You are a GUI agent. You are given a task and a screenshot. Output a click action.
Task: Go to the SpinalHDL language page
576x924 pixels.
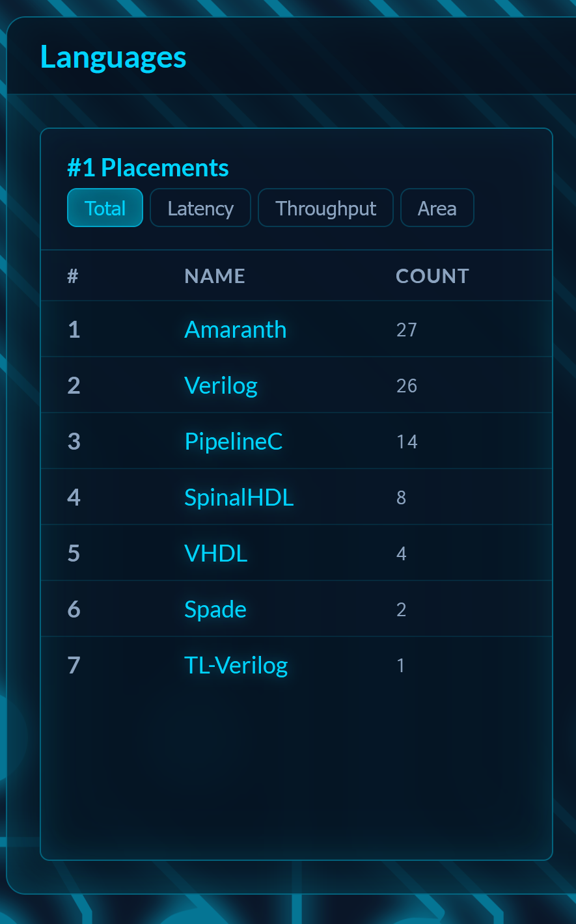(x=239, y=498)
